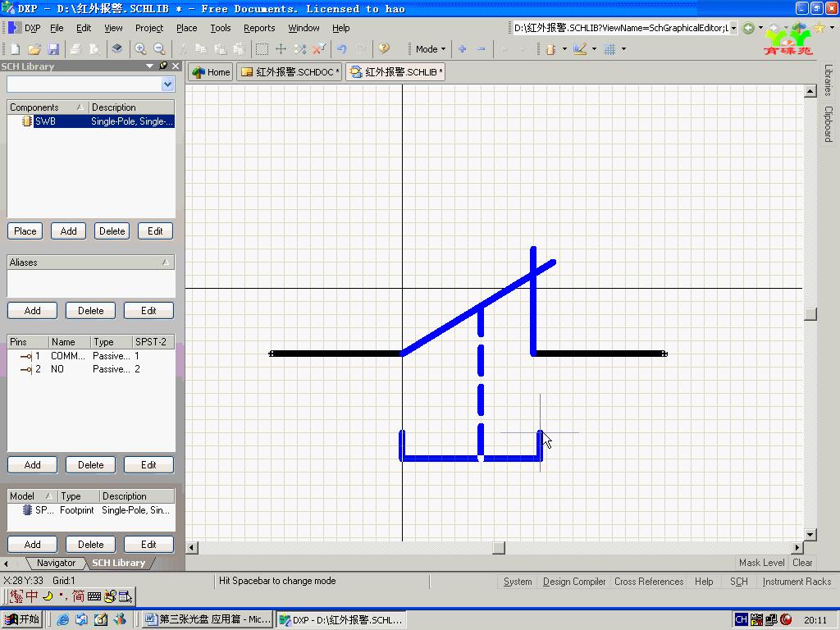Pick the move selection crosshair tool

point(281,49)
